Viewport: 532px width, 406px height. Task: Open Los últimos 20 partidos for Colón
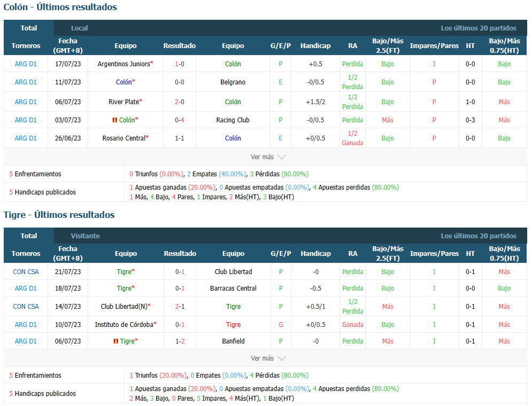tap(479, 28)
